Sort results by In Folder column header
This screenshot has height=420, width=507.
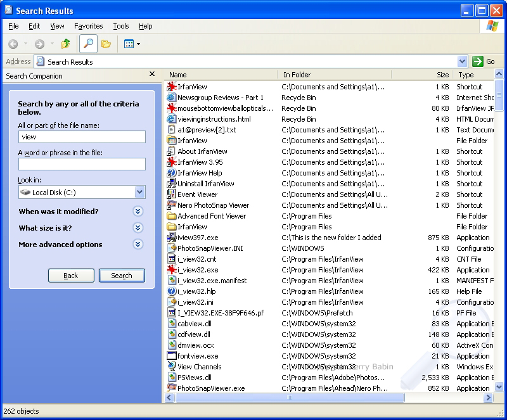pyautogui.click(x=335, y=75)
